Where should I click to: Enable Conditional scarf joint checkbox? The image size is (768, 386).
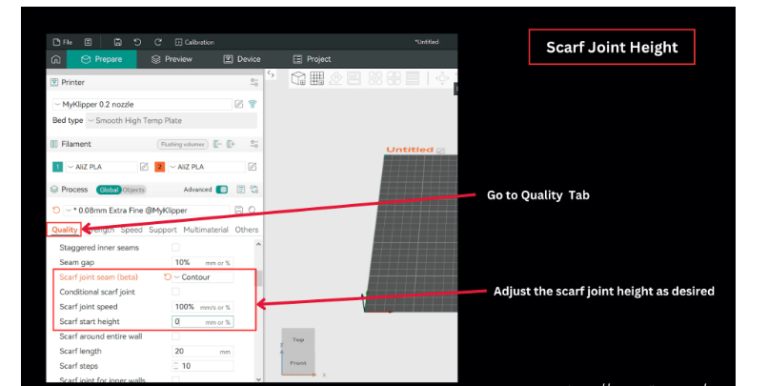click(176, 292)
